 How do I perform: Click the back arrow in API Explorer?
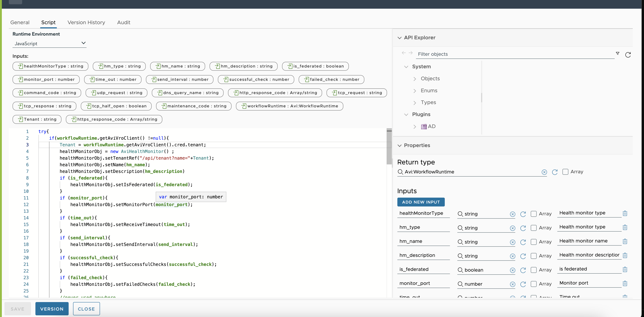pyautogui.click(x=404, y=53)
